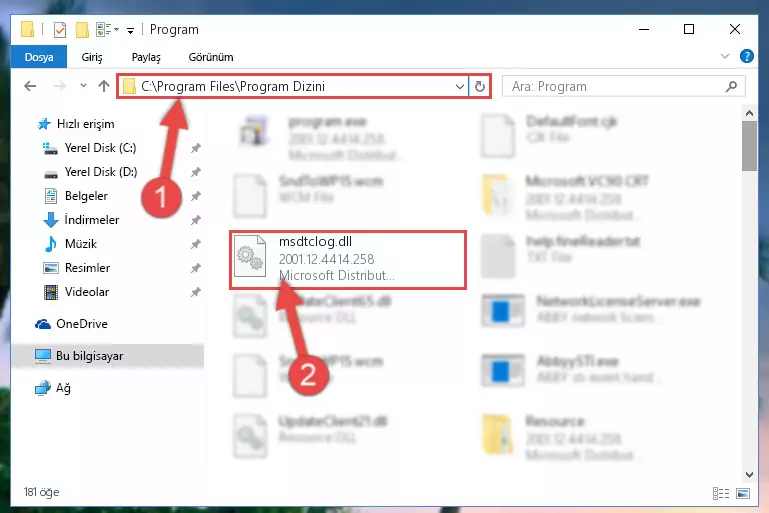Click the scrollbar up arrow
This screenshot has width=769, height=513.
(749, 113)
